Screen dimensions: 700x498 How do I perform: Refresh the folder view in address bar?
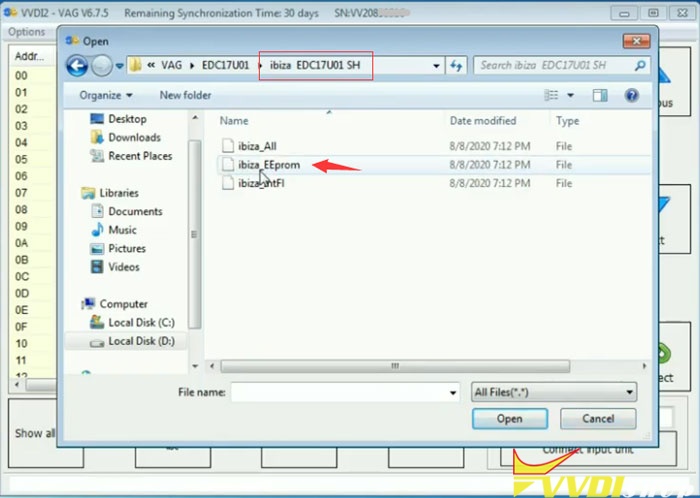(x=456, y=66)
